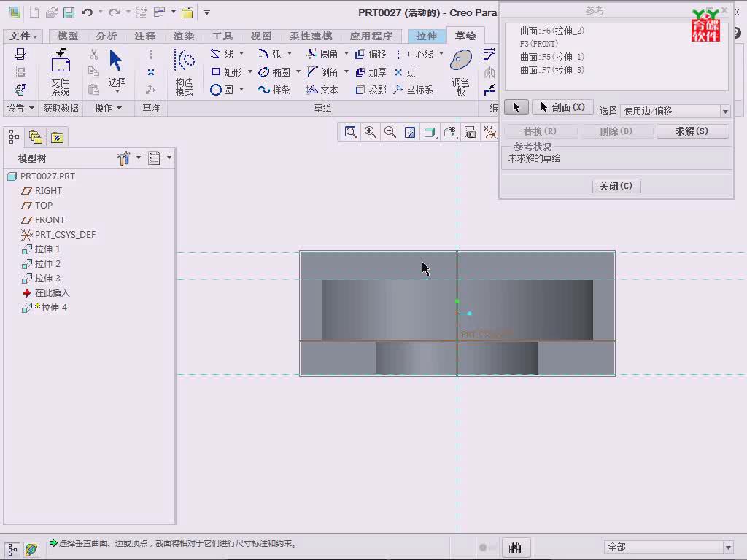
Task: Select the Fillet (圆角) tool
Action: coord(322,54)
